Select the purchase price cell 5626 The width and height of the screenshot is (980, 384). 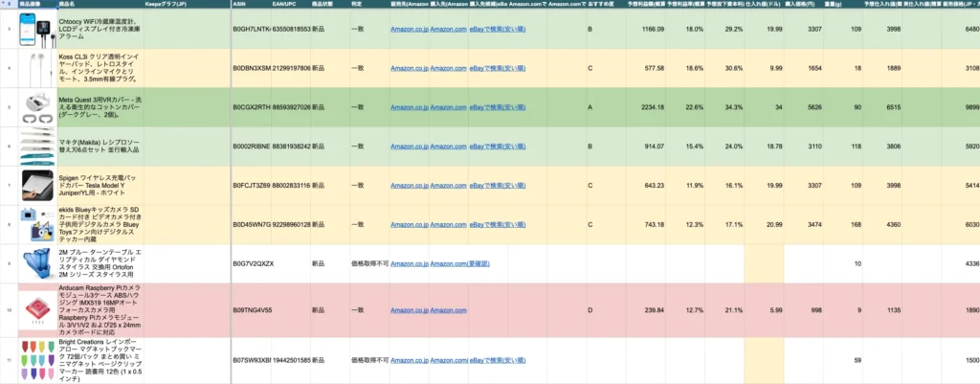coord(803,107)
